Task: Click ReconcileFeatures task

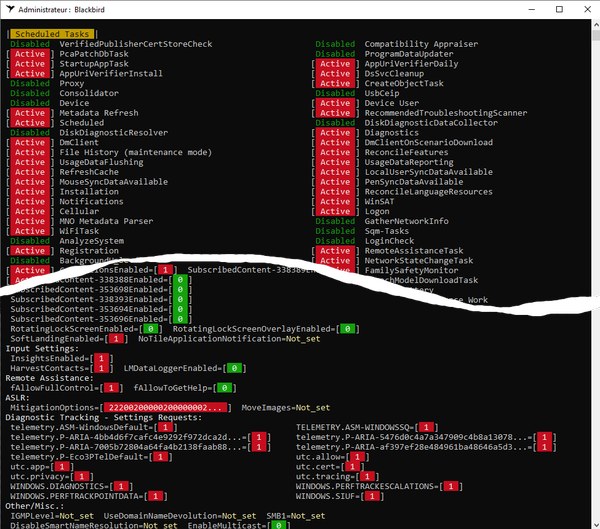Action: (406, 152)
